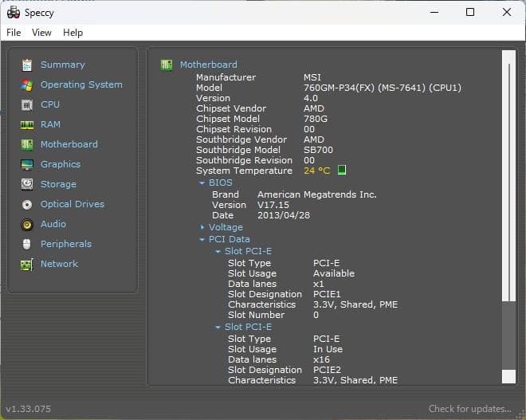Image resolution: width=526 pixels, height=420 pixels.
Task: Maximize the Speccy window
Action: (470, 13)
